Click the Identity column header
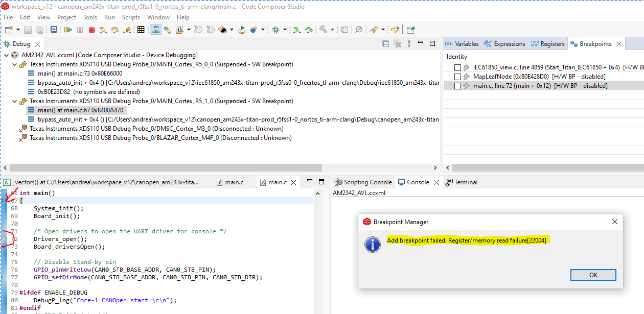This screenshot has height=314, width=644. pyautogui.click(x=457, y=57)
